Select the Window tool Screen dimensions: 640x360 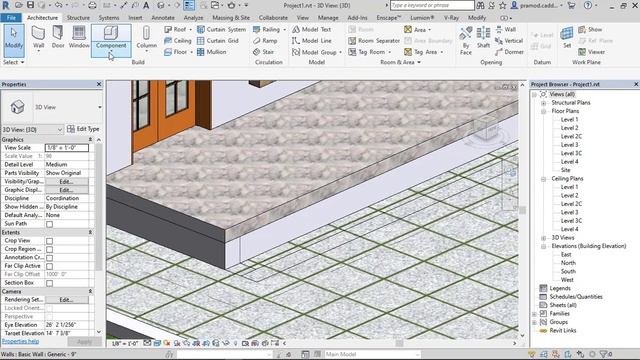click(x=79, y=38)
